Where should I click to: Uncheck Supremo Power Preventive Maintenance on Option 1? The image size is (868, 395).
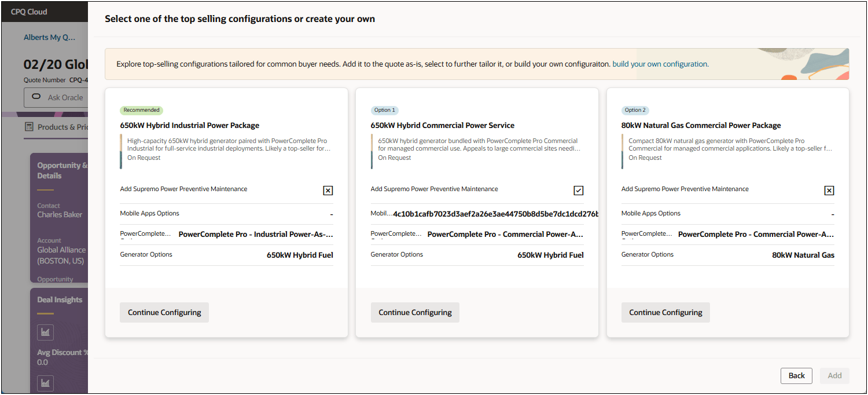click(579, 190)
